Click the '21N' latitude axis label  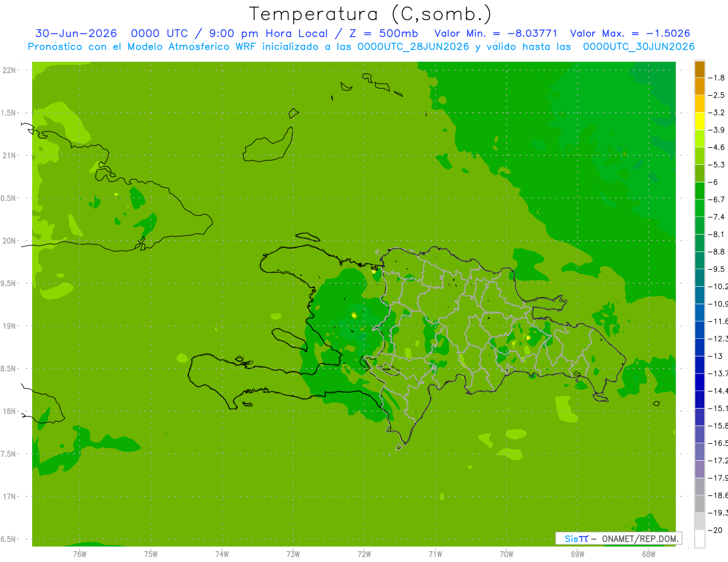[10, 156]
